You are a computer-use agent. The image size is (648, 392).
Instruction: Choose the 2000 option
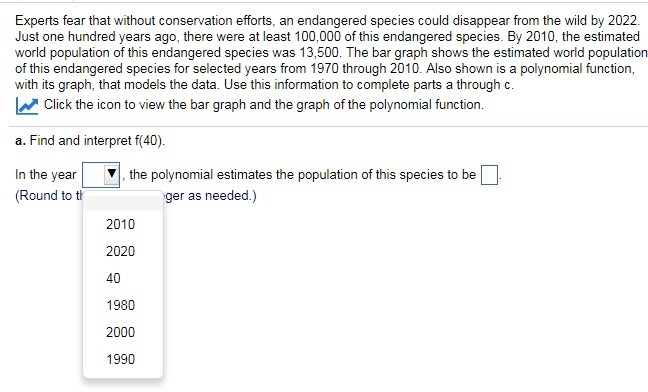pos(120,332)
